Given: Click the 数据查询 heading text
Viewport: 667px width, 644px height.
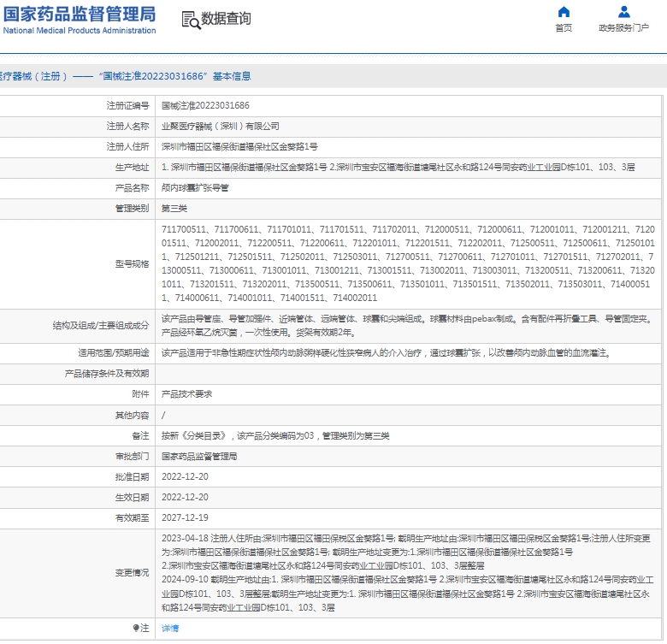Looking at the screenshot, I should (226, 19).
